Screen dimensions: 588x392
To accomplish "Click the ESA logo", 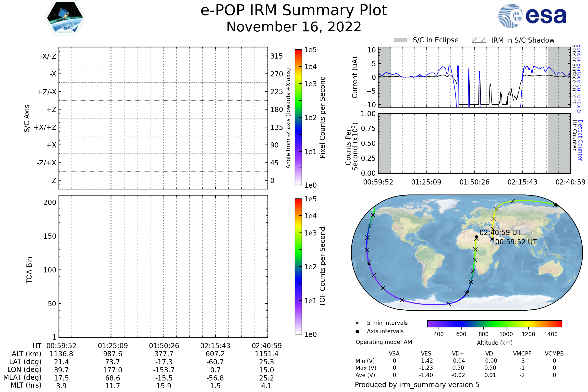I will click(x=532, y=16).
